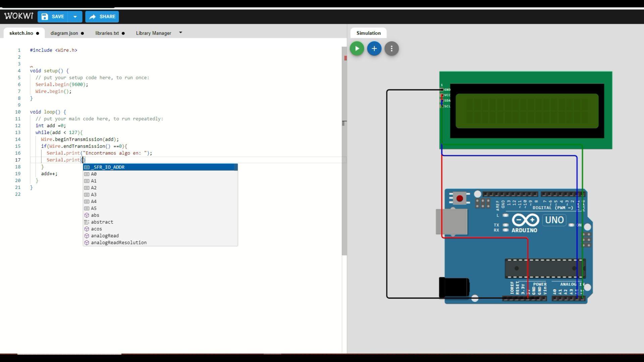Click the save floppy disk icon
The height and width of the screenshot is (362, 644).
(45, 16)
